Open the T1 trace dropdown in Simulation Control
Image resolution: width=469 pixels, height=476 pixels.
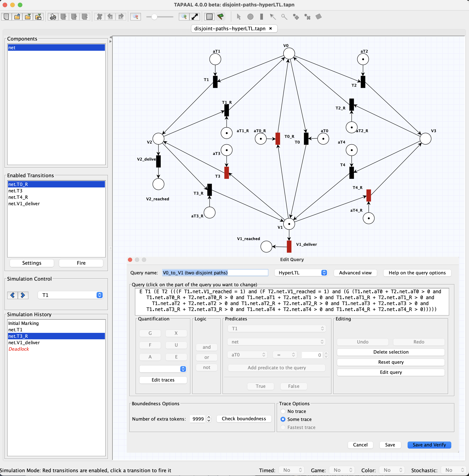[70, 295]
